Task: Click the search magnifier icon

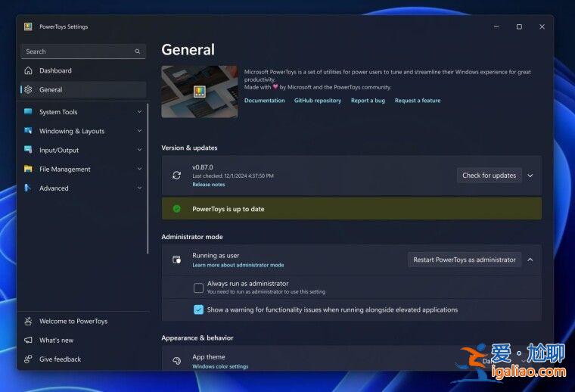Action: click(138, 51)
